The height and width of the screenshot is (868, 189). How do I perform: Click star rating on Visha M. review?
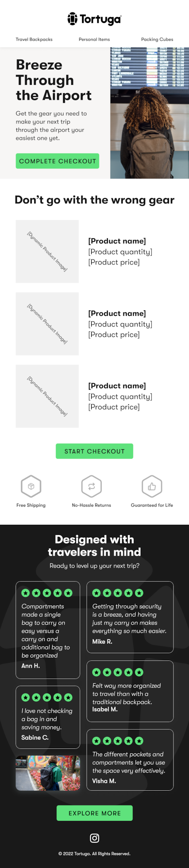[x=118, y=741]
